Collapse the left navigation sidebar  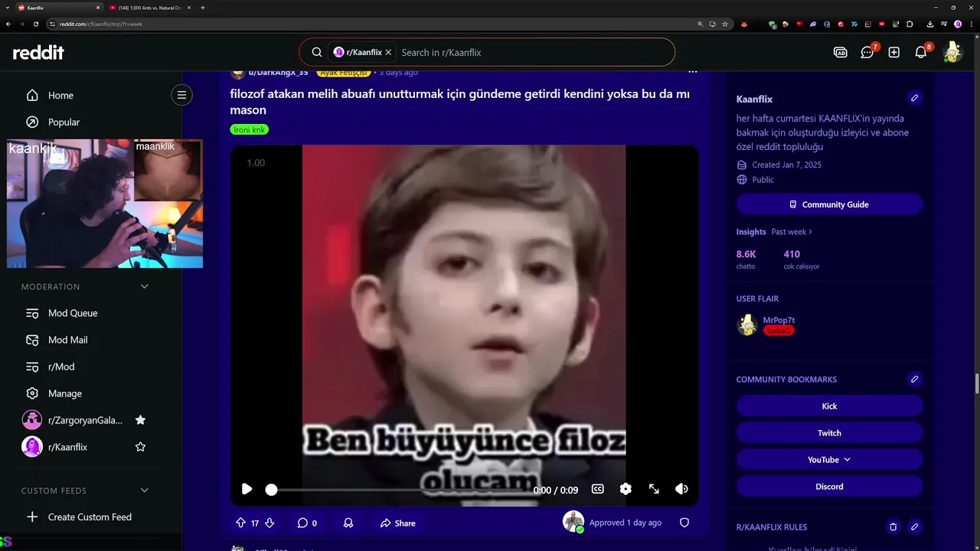click(181, 95)
